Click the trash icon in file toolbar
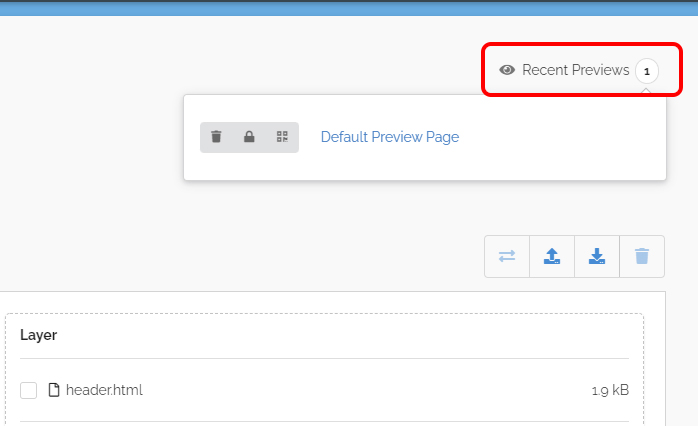Screen dimensions: 698x426 642,256
